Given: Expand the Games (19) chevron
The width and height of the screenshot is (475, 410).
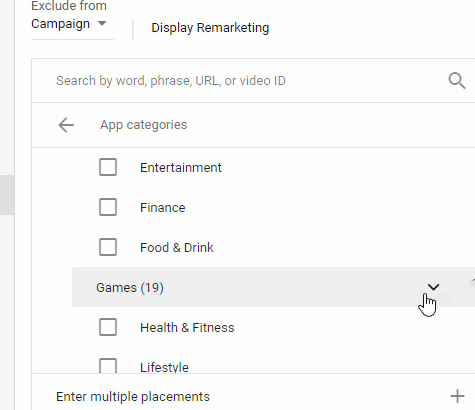Looking at the screenshot, I should [x=433, y=287].
